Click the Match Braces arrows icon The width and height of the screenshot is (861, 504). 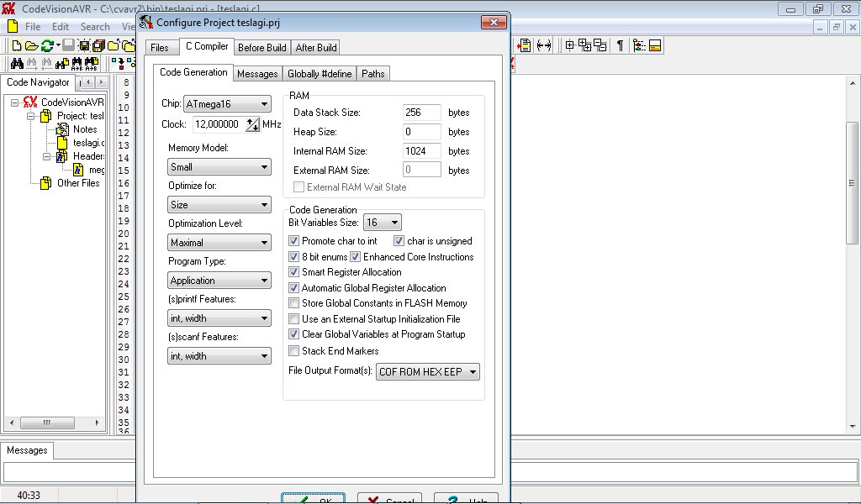pos(544,45)
